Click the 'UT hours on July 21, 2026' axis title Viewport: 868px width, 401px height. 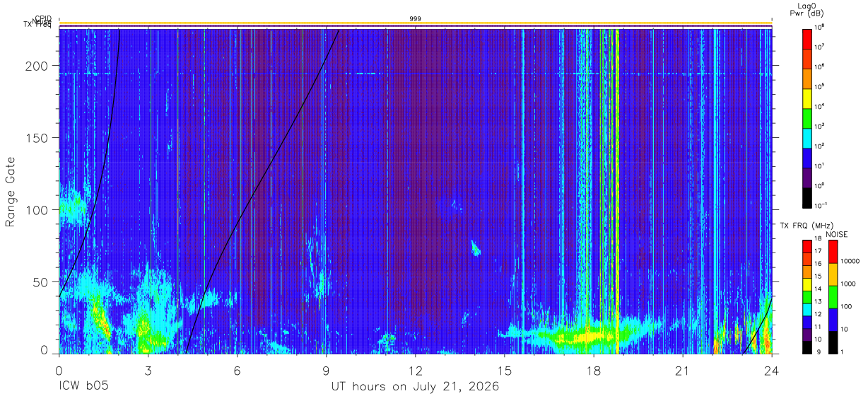(415, 387)
